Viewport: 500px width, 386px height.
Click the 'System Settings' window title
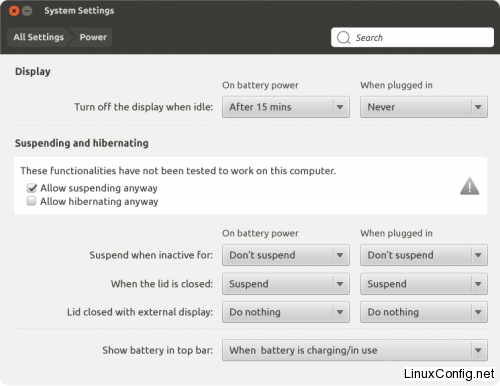pos(79,11)
